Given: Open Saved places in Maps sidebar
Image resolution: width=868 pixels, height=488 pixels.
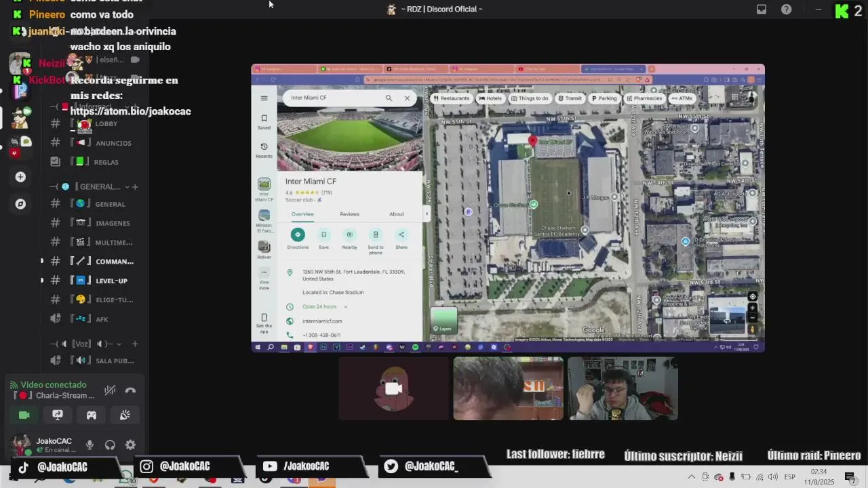Looking at the screenshot, I should pos(264,121).
